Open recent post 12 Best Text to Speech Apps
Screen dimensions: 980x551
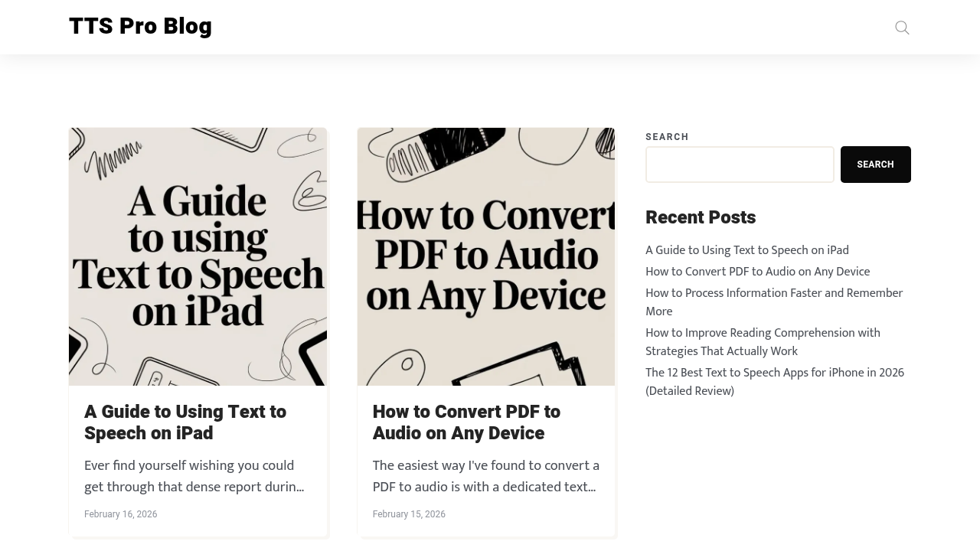pos(775,382)
